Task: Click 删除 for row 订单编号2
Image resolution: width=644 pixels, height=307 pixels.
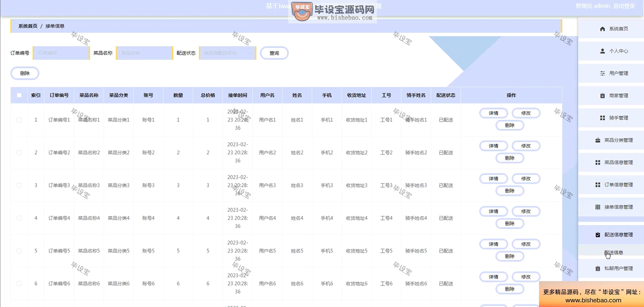Action: click(x=510, y=158)
